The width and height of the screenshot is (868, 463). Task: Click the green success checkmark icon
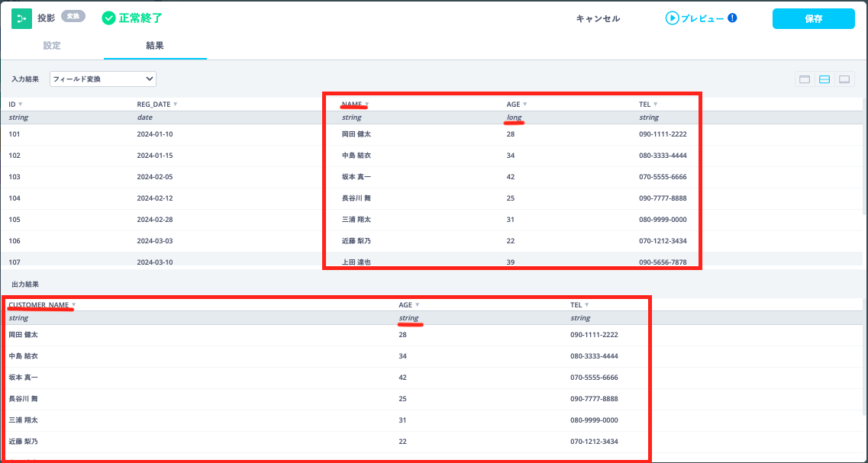point(109,18)
